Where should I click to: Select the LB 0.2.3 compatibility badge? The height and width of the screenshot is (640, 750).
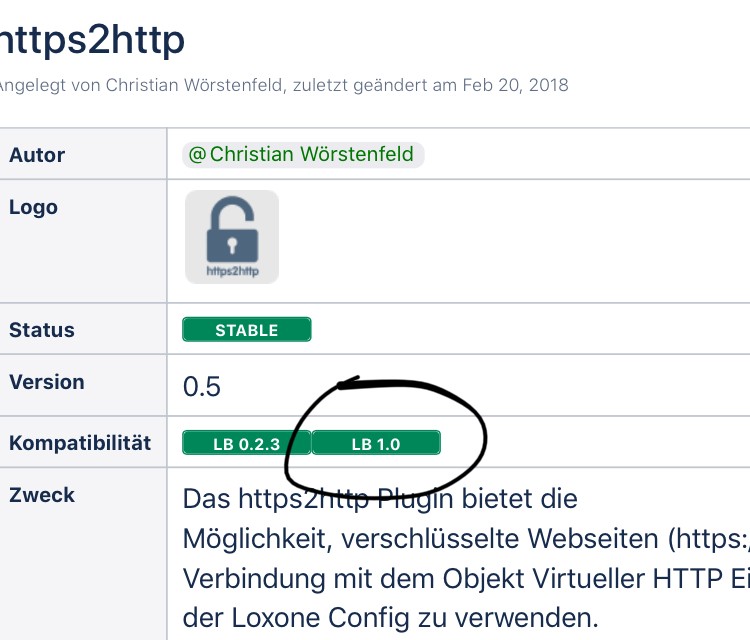[246, 443]
